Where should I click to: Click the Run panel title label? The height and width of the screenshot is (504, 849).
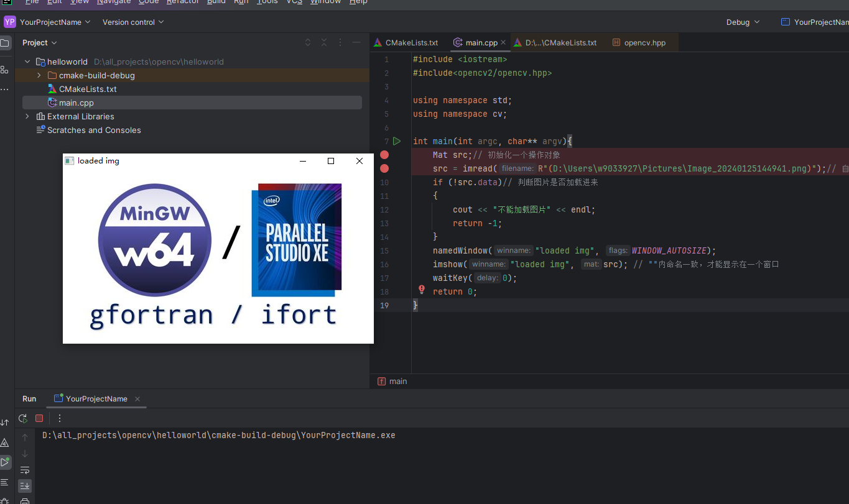click(x=29, y=399)
